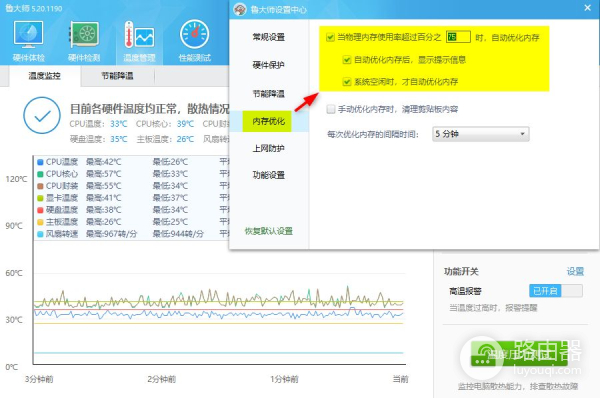Viewport: 600px width, 398px height.
Task: Switch to 节能降温 tab in main window
Action: tap(117, 76)
